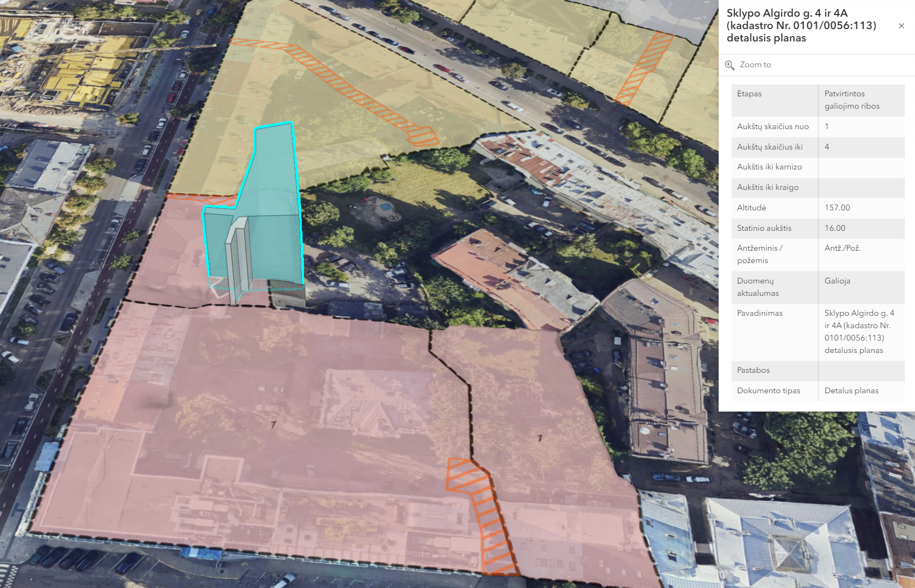Click the "Galioja" data status value
The image size is (915, 588).
837,281
